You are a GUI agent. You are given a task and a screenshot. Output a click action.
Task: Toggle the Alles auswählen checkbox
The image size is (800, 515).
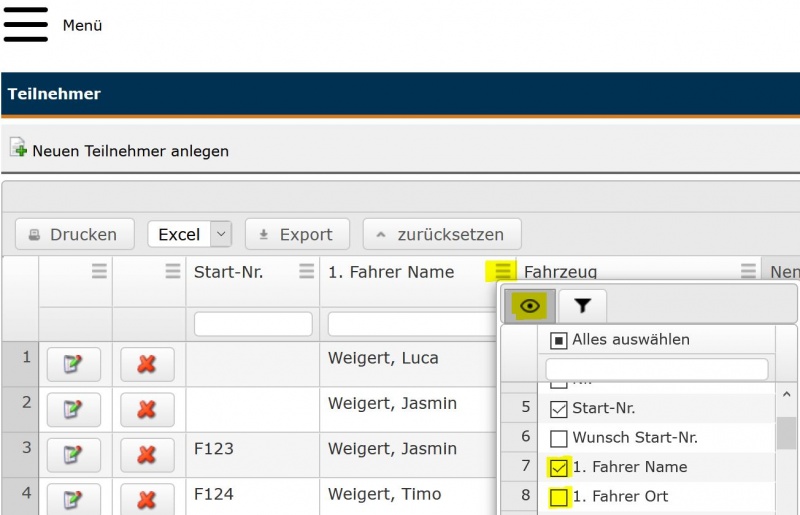coord(559,340)
